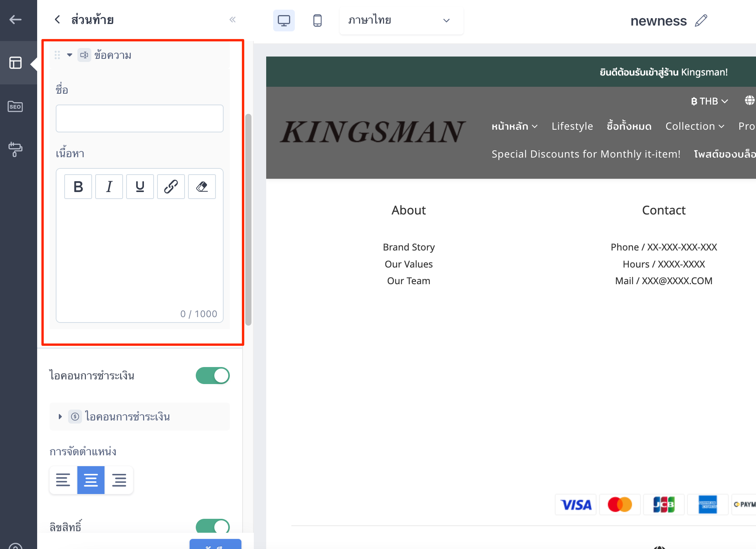Screen dimensions: 756x549
Task: Click the payment icon block dollar icon
Action: 75,417
